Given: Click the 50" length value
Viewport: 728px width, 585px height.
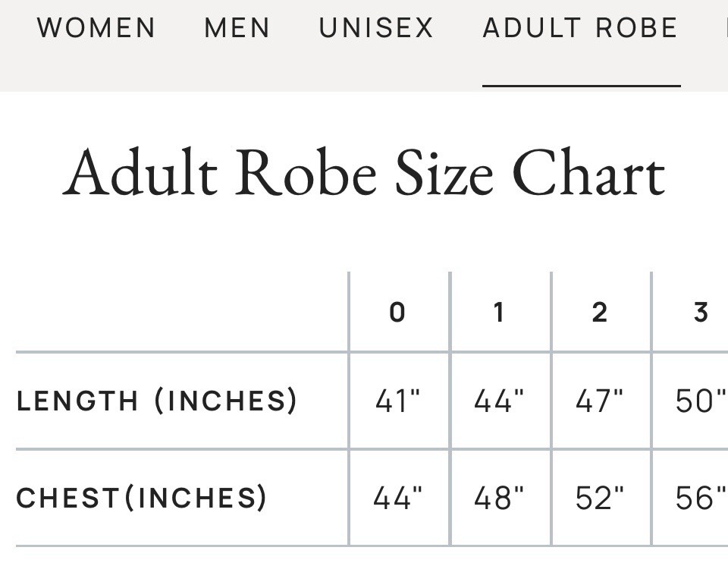Looking at the screenshot, I should click(x=701, y=401).
